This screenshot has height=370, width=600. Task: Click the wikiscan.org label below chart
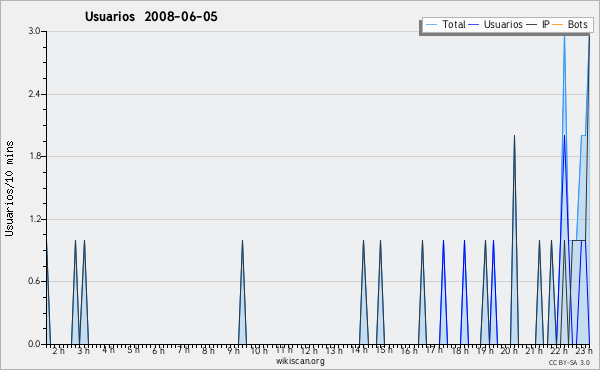click(300, 361)
